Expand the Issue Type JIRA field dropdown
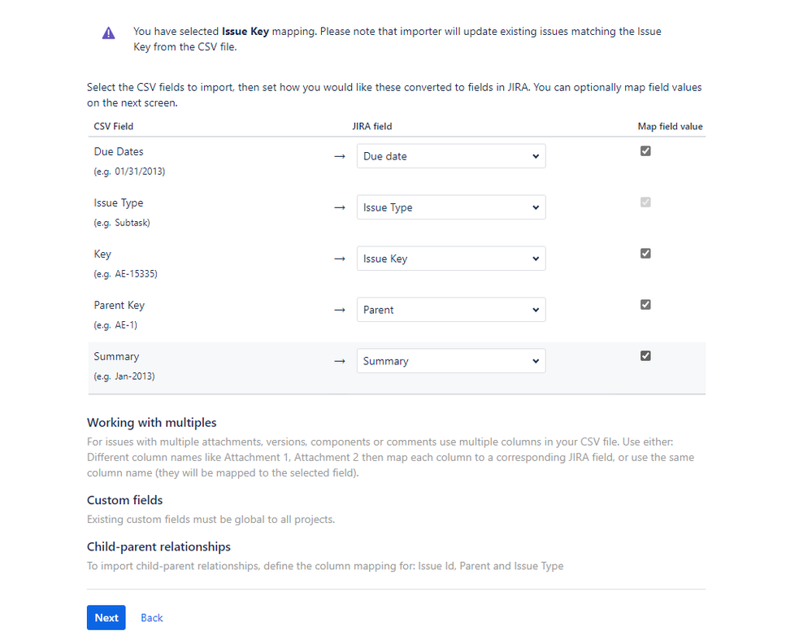This screenshot has height=644, width=812. tap(451, 207)
